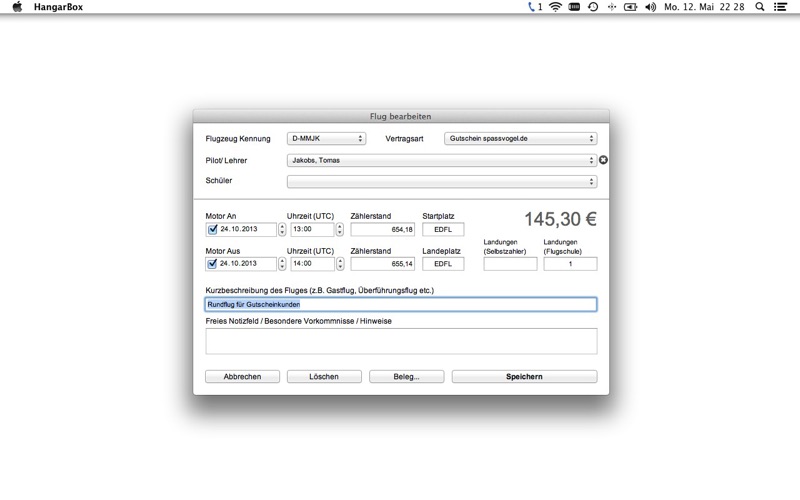This screenshot has width=800, height=500.
Task: Toggle the Motor An date checkbox
Action: coord(212,230)
